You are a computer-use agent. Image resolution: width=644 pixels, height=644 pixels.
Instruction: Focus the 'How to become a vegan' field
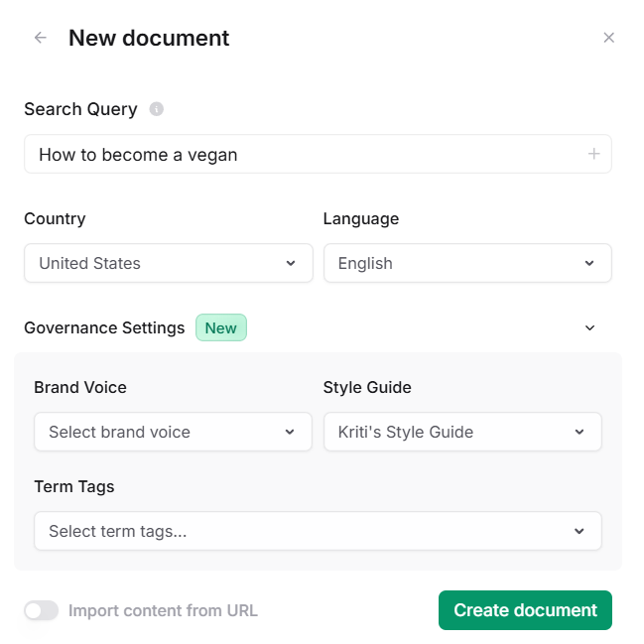[298, 155]
